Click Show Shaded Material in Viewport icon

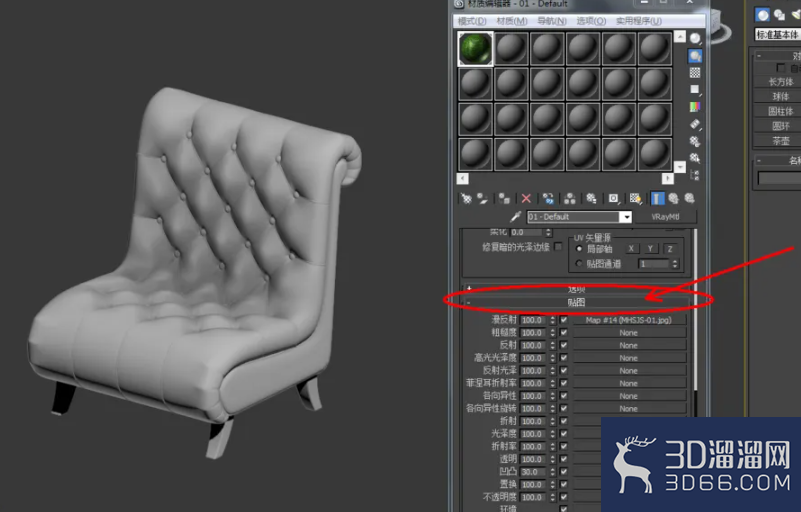635,198
